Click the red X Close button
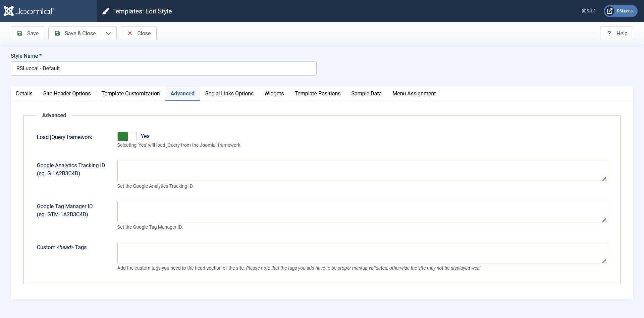Image resolution: width=644 pixels, height=318 pixels. pyautogui.click(x=139, y=34)
